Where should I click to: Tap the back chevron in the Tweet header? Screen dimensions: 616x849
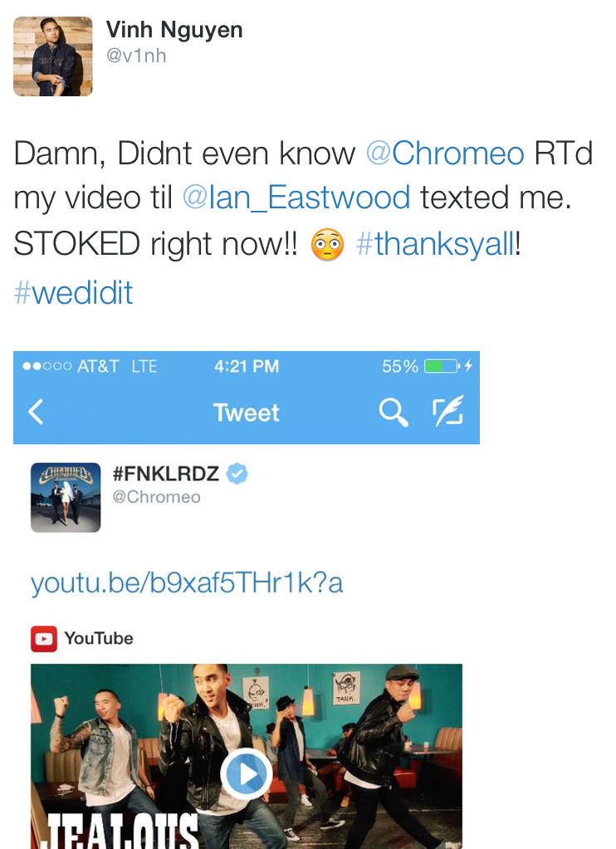(36, 412)
